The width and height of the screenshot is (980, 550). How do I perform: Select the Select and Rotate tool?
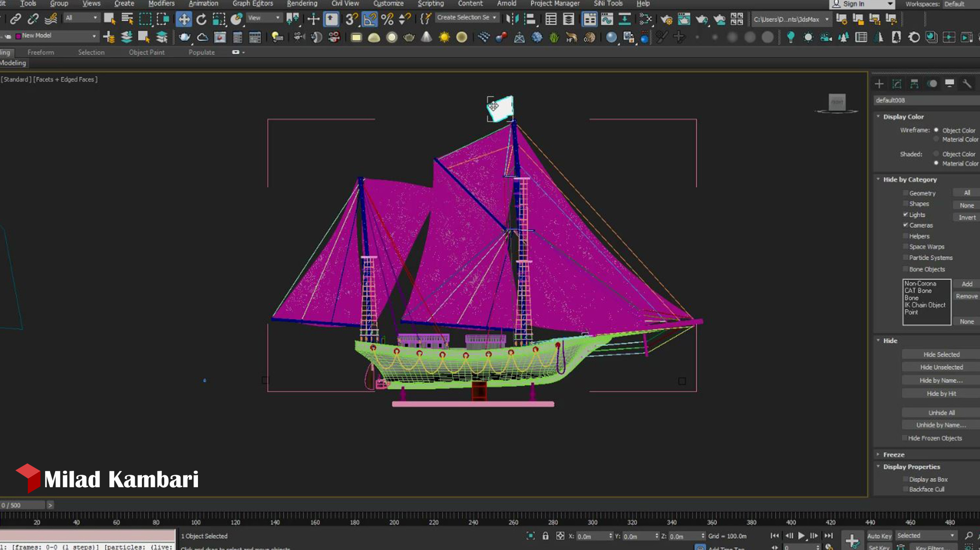coord(202,18)
